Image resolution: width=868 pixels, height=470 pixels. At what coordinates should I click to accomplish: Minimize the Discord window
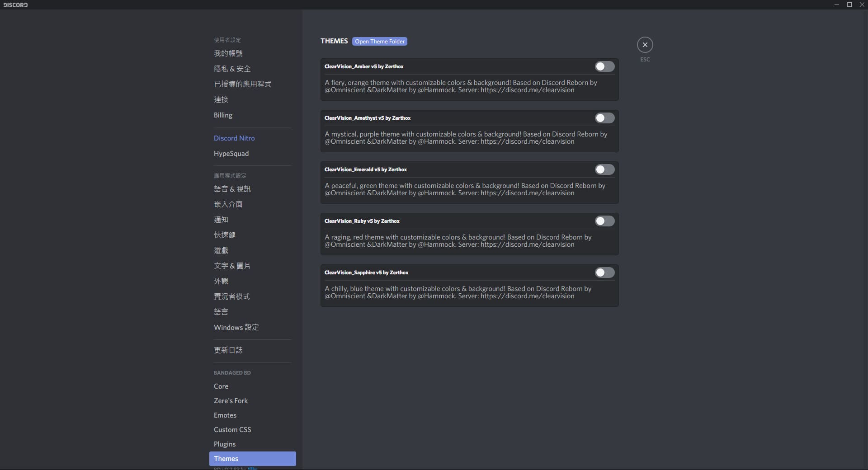pyautogui.click(x=836, y=5)
